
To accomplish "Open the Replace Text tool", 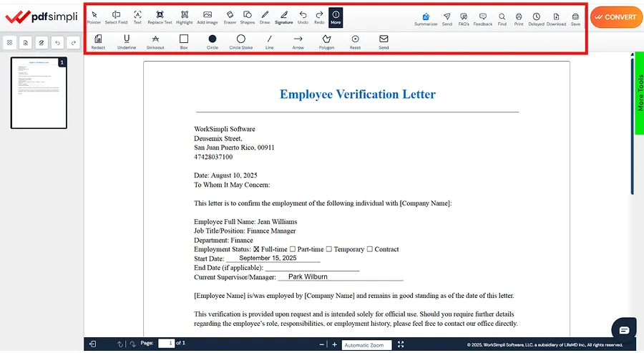I will 160,17.
